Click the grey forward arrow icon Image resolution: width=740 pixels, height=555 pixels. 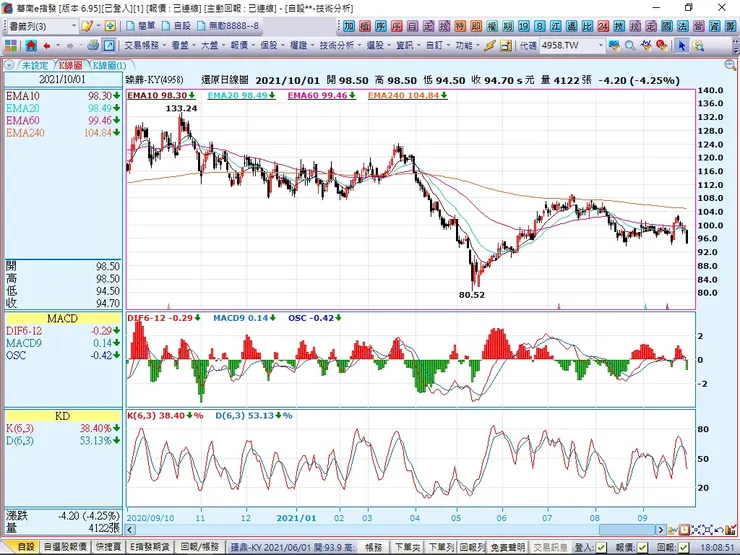click(70, 46)
